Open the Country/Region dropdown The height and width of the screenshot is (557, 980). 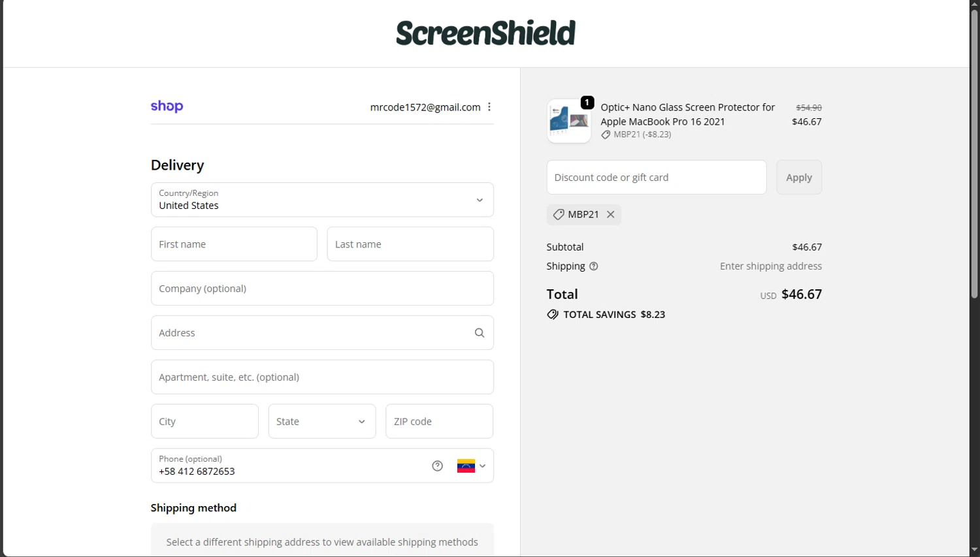[x=322, y=200]
